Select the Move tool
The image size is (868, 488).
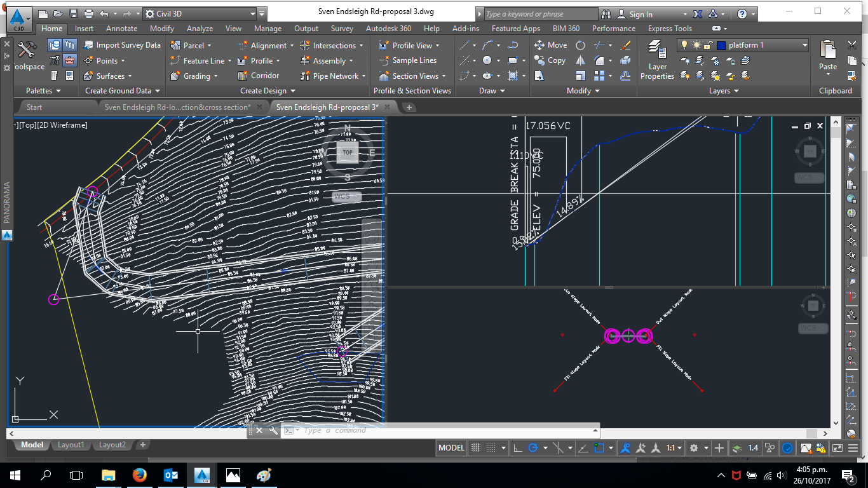click(550, 45)
